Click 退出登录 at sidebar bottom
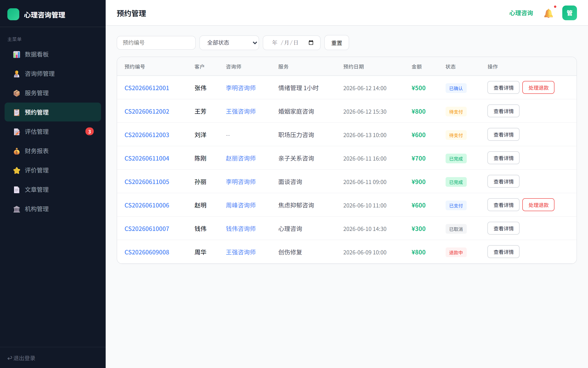This screenshot has width=588, height=368. pos(21,358)
